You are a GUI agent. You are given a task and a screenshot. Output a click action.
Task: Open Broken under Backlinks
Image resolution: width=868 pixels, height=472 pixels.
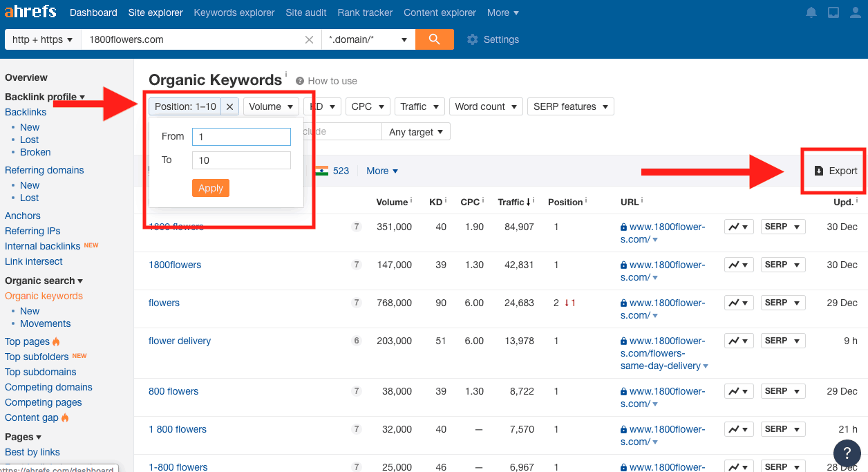[35, 152]
